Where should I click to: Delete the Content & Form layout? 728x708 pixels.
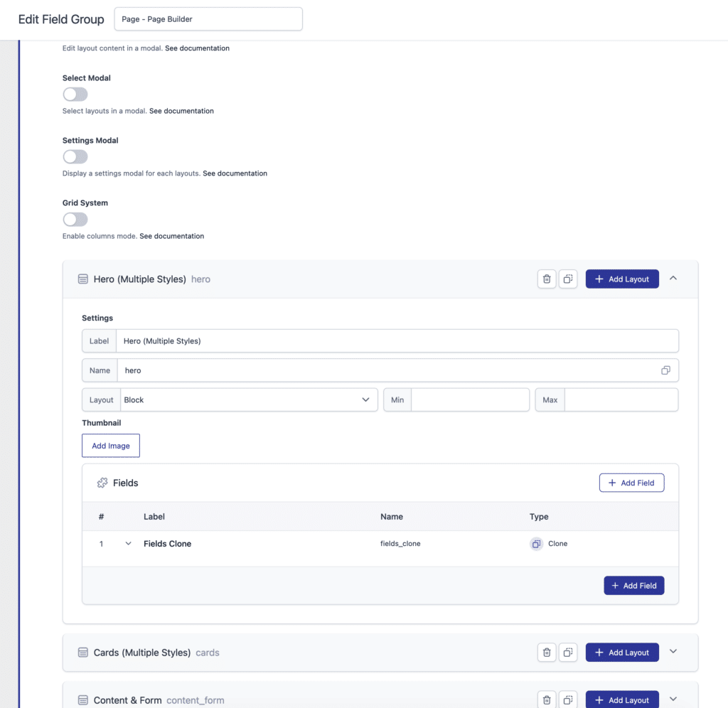[x=547, y=699]
